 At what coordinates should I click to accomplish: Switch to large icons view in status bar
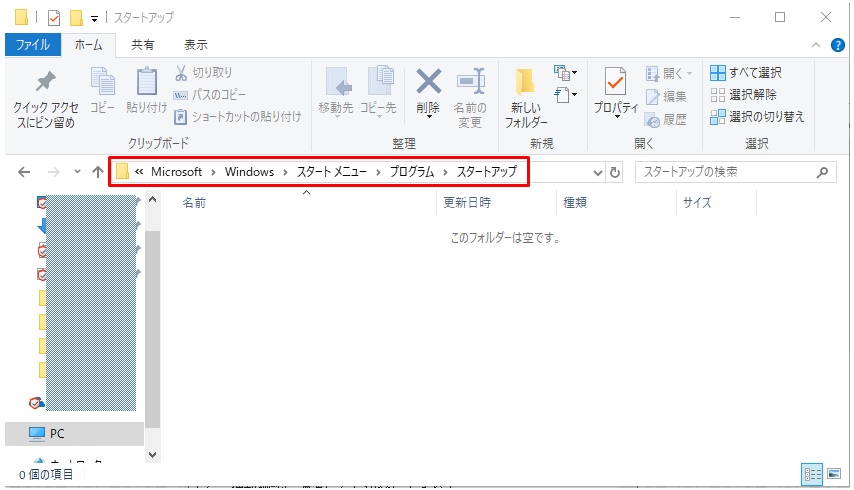(834, 474)
